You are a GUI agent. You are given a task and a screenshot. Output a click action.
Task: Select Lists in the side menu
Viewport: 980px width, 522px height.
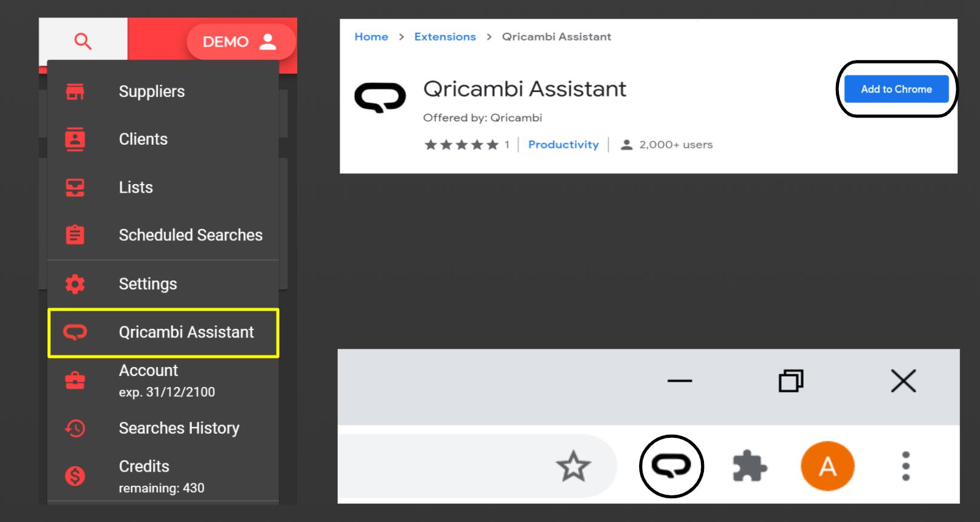[163, 187]
